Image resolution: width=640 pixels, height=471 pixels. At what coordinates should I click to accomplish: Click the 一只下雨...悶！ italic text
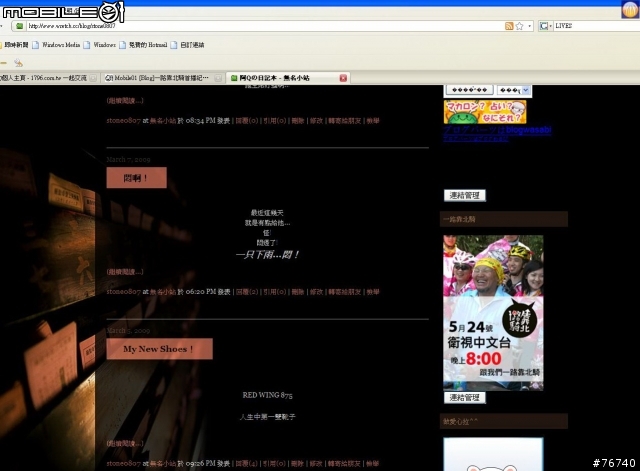click(x=267, y=255)
